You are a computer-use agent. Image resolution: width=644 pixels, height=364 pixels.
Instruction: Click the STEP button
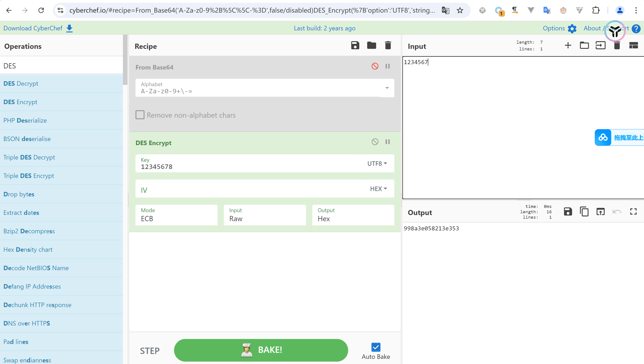coord(150,351)
